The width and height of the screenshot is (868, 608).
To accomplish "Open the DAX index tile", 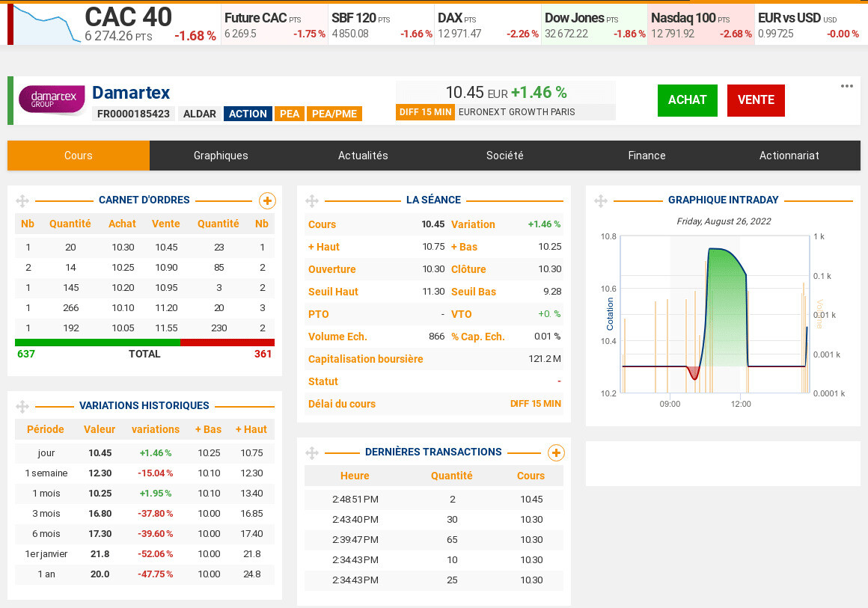I will 488,25.
